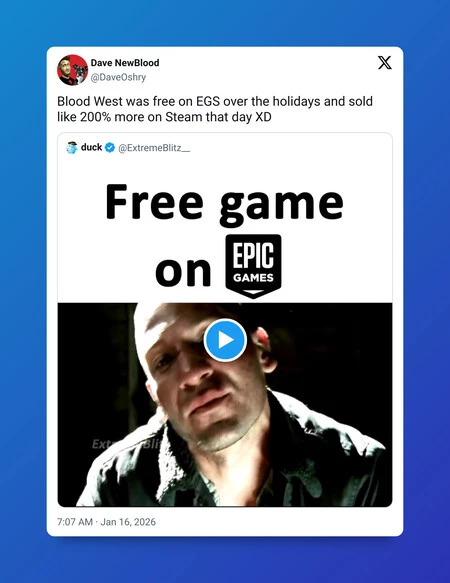The height and width of the screenshot is (583, 450).
Task: Click the Dave NewBlood display name
Action: [125, 62]
